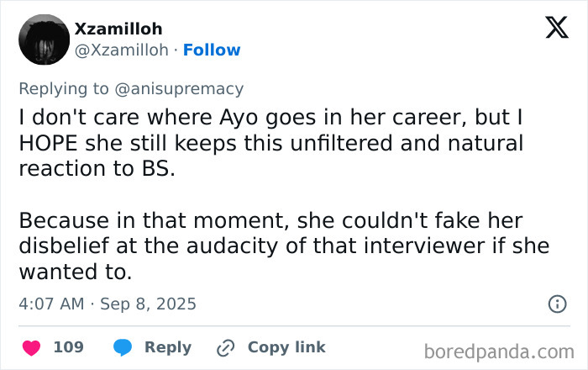
Task: Open the circled info icon
Action: point(556,304)
